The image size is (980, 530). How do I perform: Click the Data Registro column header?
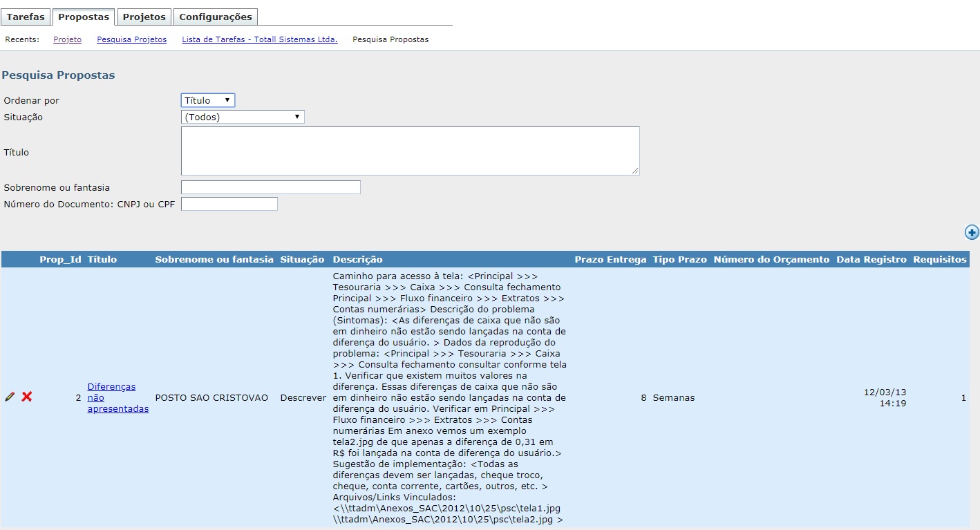pyautogui.click(x=871, y=259)
